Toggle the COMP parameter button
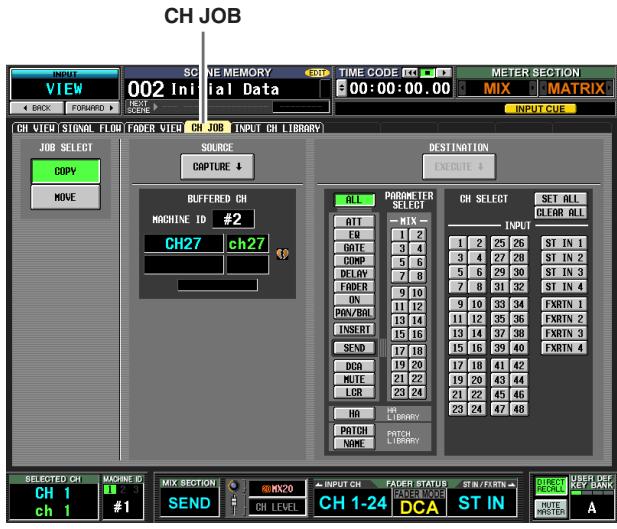Screen dimensions: 617x529 [x=354, y=261]
